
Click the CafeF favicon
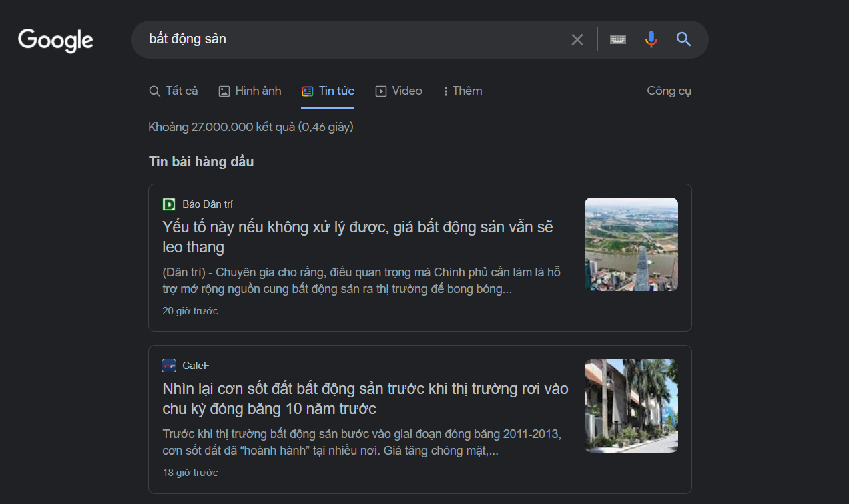tap(169, 366)
